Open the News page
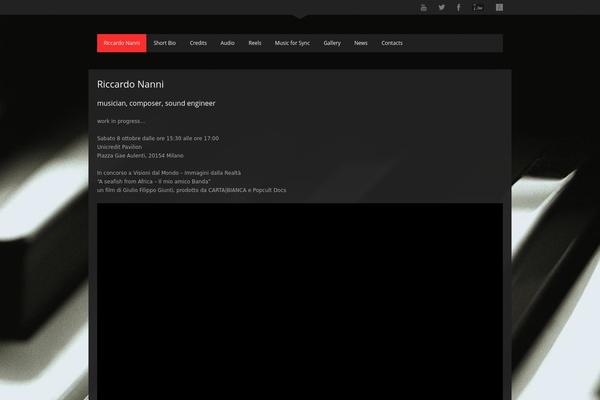This screenshot has width=600, height=400. tap(361, 43)
